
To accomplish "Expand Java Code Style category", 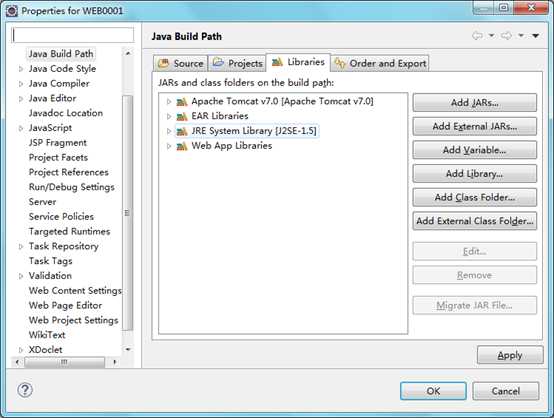I will tap(21, 69).
